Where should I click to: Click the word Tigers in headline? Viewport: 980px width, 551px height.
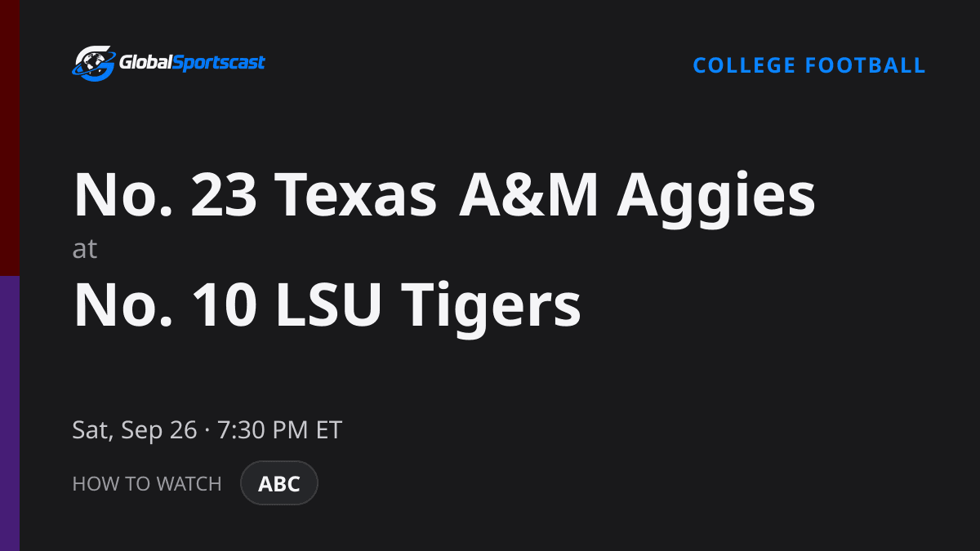pyautogui.click(x=492, y=310)
